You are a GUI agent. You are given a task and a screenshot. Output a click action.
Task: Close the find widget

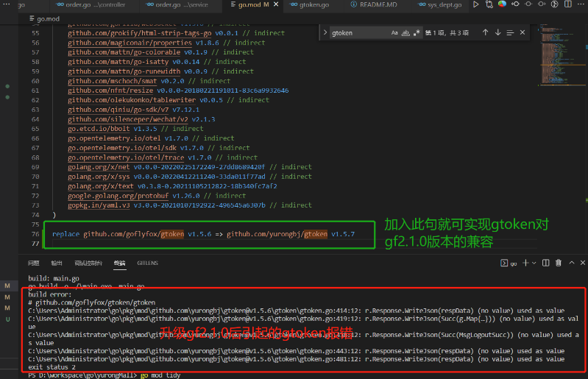[523, 32]
